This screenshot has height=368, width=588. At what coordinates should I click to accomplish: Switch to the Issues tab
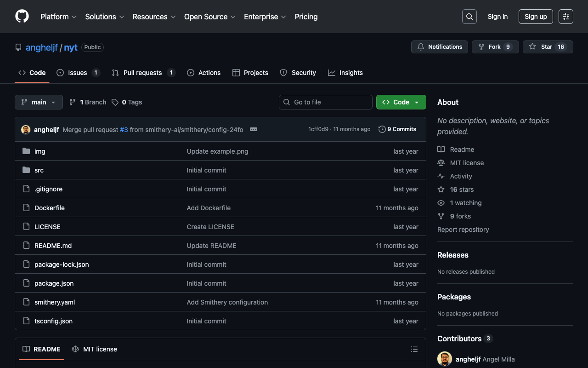click(78, 73)
